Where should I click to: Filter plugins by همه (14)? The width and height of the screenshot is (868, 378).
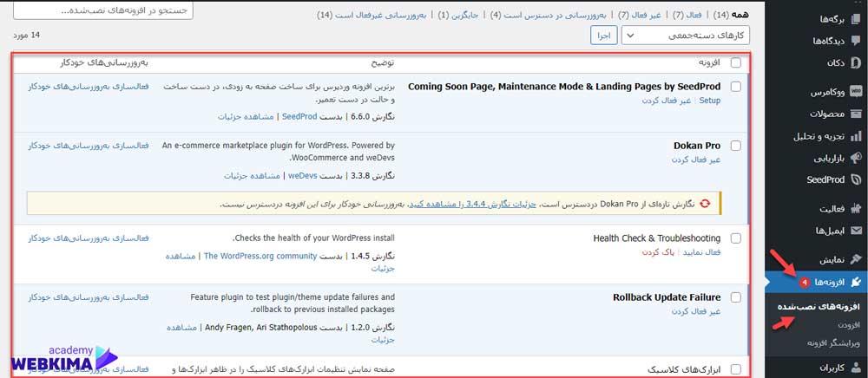click(729, 15)
